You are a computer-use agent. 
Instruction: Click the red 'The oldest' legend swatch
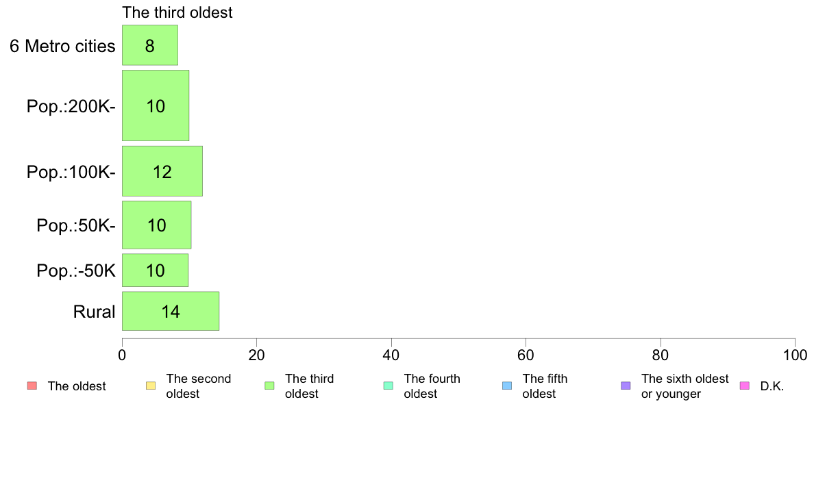[32, 386]
